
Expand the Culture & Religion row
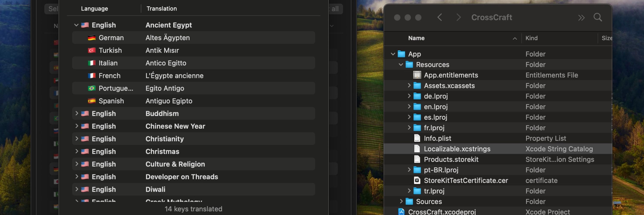click(77, 164)
